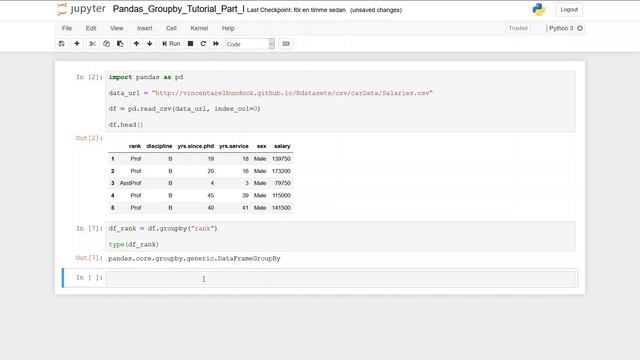The height and width of the screenshot is (360, 640).
Task: Interrupt the kernel with the stop icon
Action: coord(190,44)
